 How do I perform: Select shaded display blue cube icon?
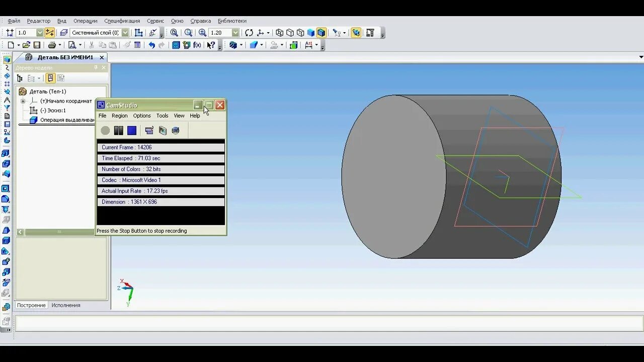pos(310,33)
